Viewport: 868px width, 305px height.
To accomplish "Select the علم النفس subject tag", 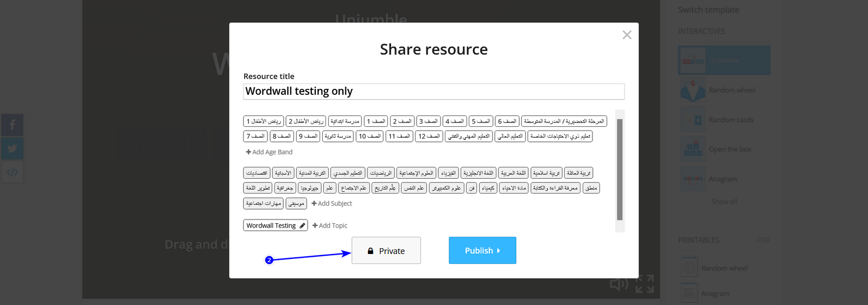I will click(414, 189).
